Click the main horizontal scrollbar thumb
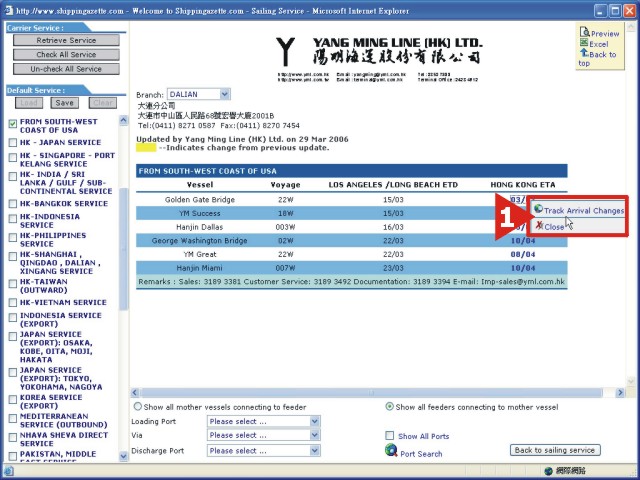Image resolution: width=640 pixels, height=480 pixels. (371, 393)
